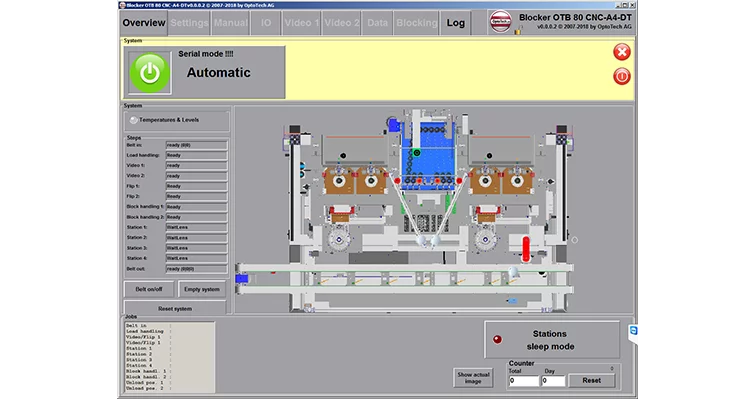This screenshot has width=755, height=399.
Task: Click the red cylinder in machine diagram
Action: pyautogui.click(x=526, y=249)
